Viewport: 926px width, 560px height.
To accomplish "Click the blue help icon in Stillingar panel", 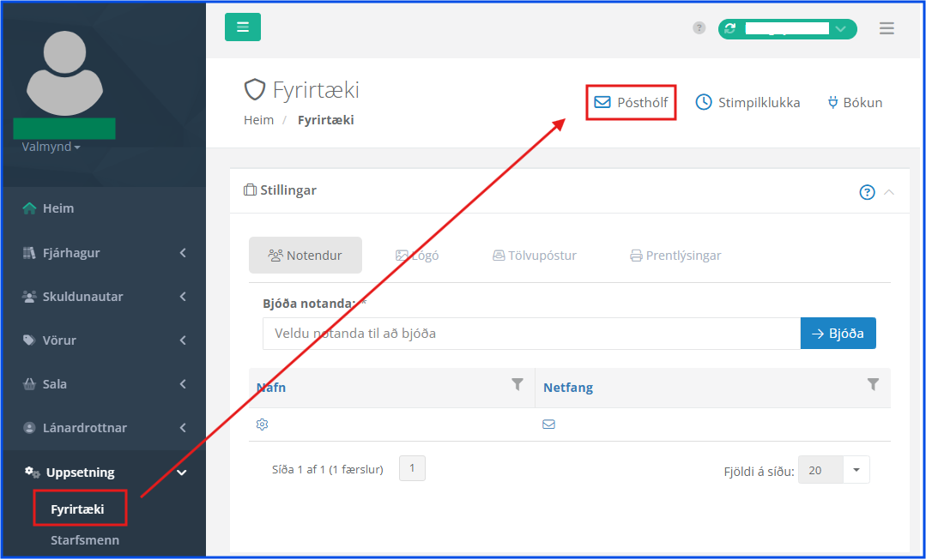I will [x=867, y=192].
